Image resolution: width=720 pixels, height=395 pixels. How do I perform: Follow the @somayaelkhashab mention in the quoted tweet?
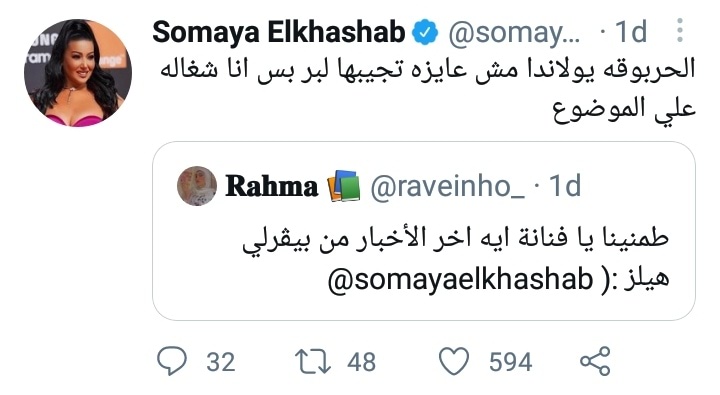click(461, 279)
